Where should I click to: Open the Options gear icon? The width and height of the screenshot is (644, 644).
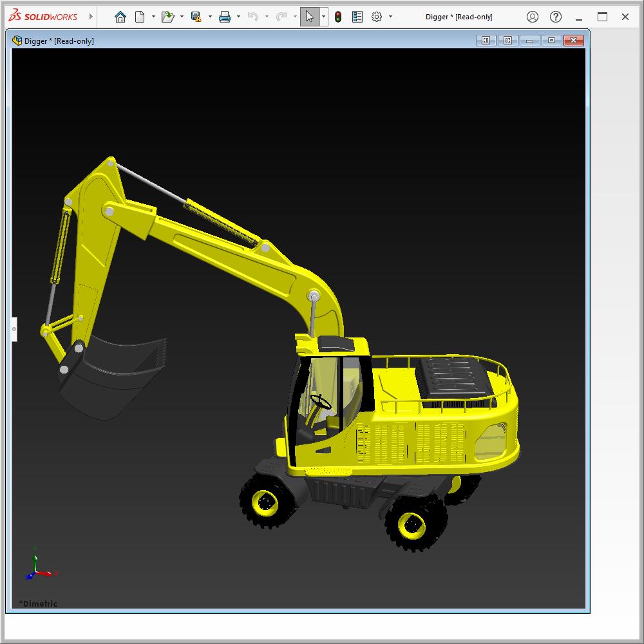377,17
